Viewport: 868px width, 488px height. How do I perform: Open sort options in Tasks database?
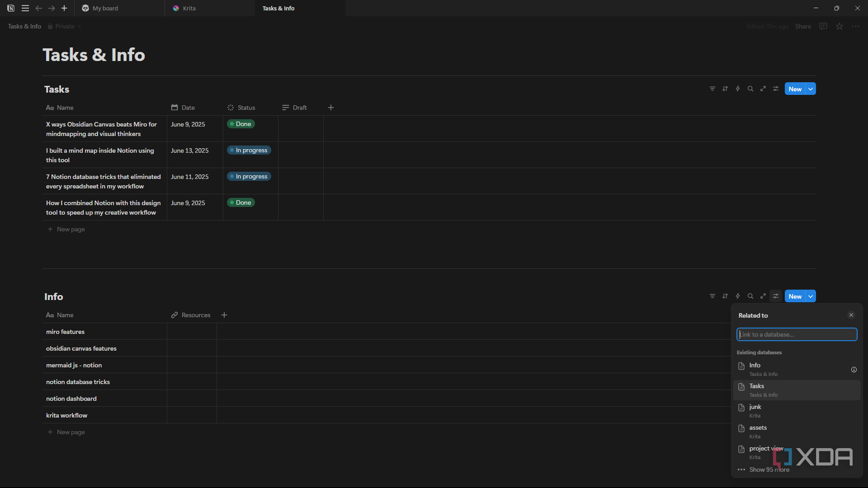(x=725, y=89)
